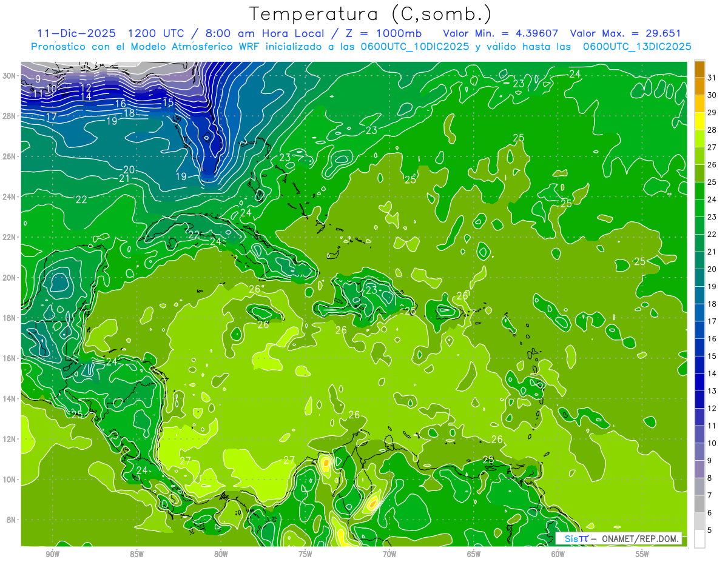Click the "90W" longitude axis label
728x562 pixels.
(53, 555)
